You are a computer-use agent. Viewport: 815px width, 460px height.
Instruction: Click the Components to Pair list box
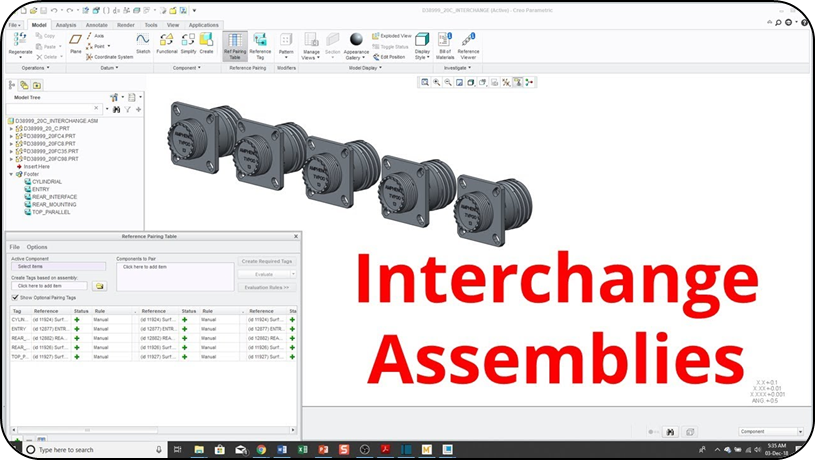pos(175,277)
